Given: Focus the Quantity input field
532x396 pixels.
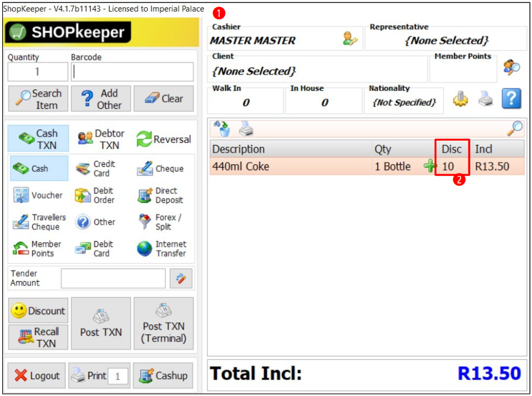Looking at the screenshot, I should click(38, 71).
